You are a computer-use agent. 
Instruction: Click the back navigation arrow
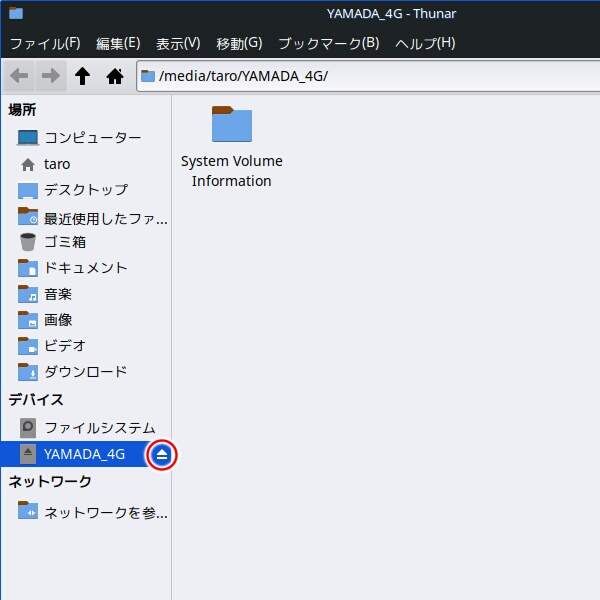20,76
